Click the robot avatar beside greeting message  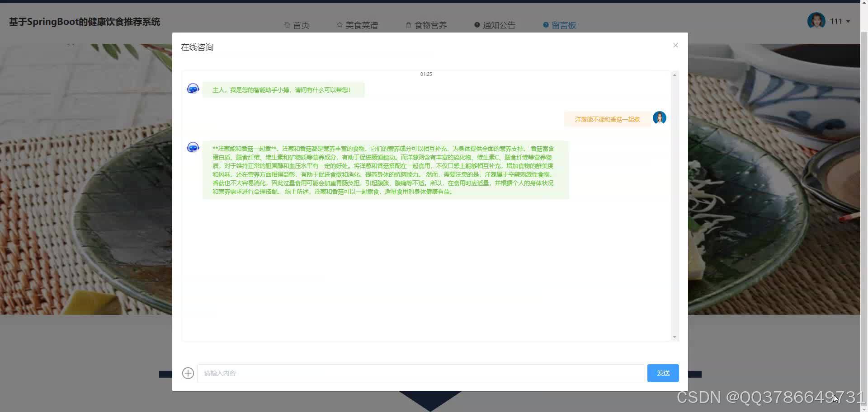click(x=193, y=89)
